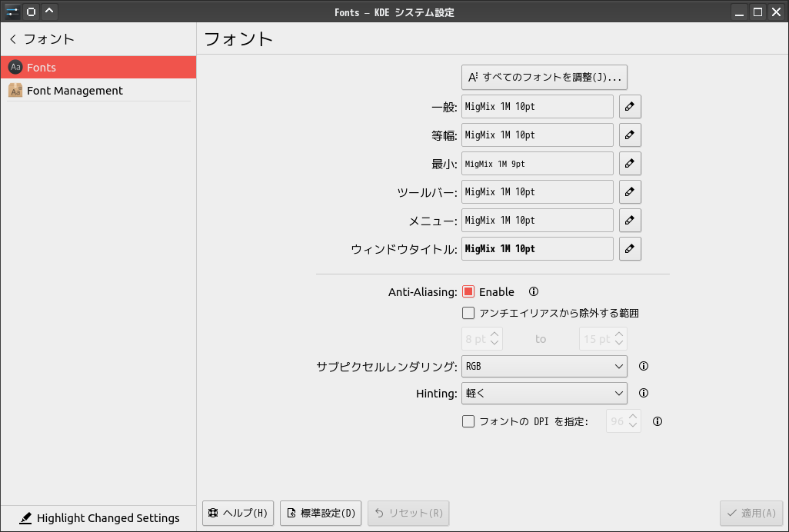Select Font Management in the sidebar
The width and height of the screenshot is (789, 532).
[98, 91]
